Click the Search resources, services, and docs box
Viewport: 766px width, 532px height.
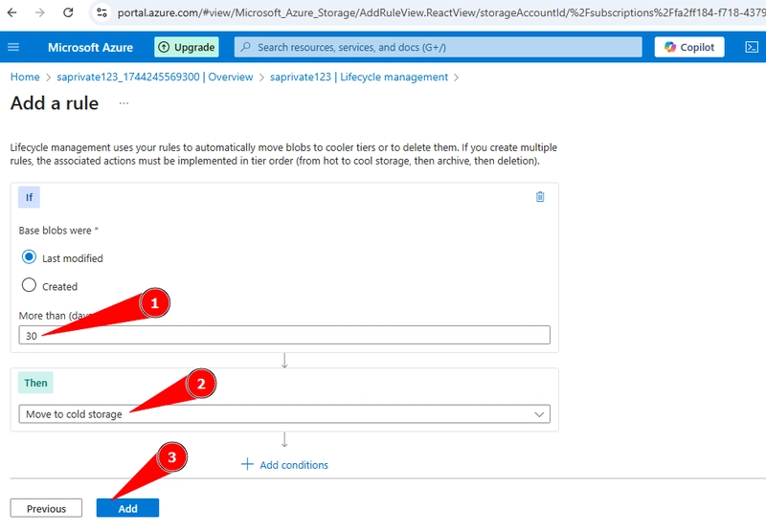[439, 47]
